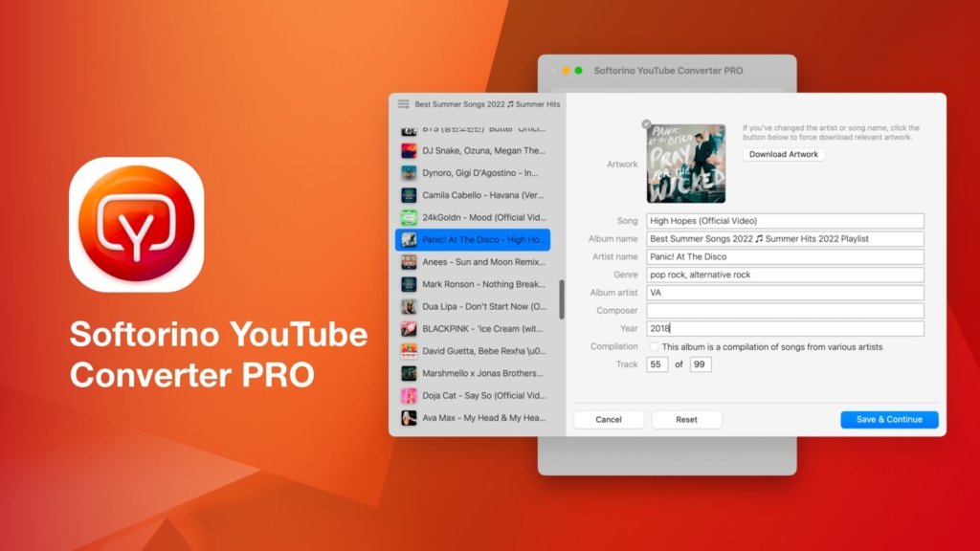The width and height of the screenshot is (980, 551).
Task: Select the DJ Snake, Ozuna, Megan Thee track
Action: [473, 150]
